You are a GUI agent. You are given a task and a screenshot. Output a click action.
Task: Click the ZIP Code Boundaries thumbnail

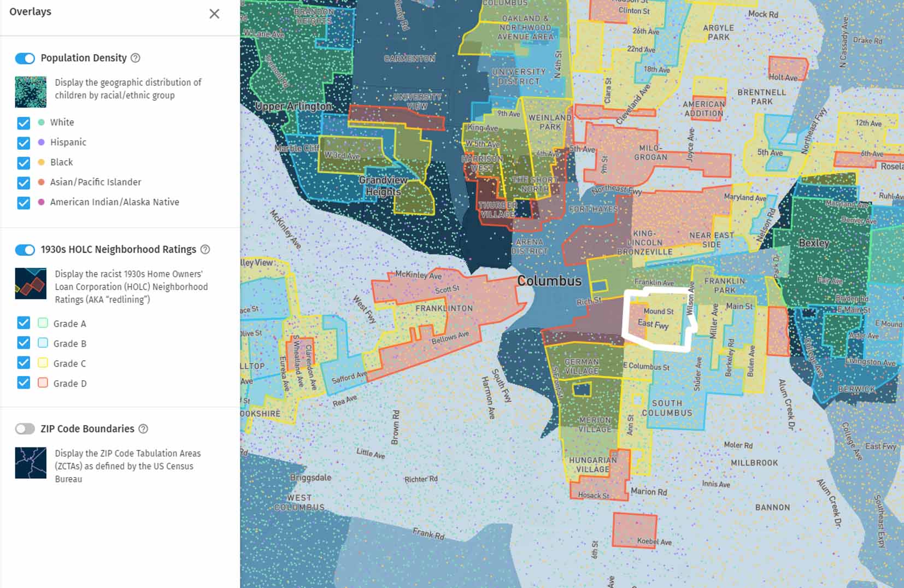(31, 463)
